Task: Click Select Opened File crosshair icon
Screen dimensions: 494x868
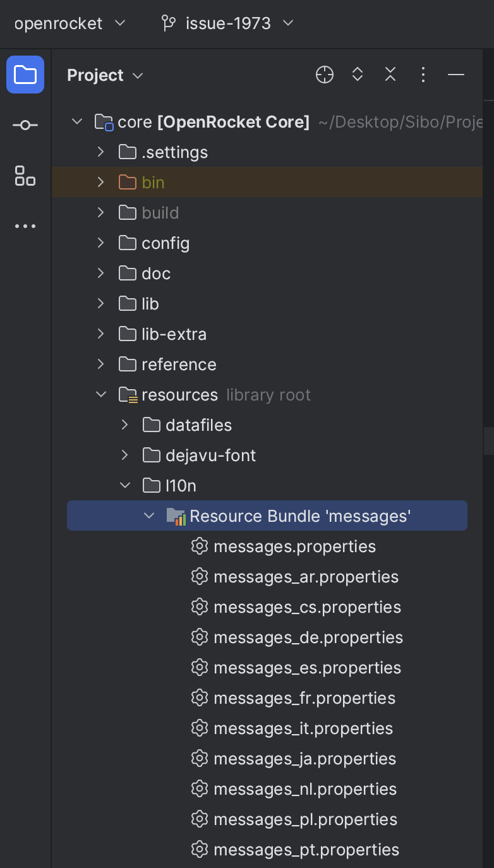Action: [x=325, y=75]
